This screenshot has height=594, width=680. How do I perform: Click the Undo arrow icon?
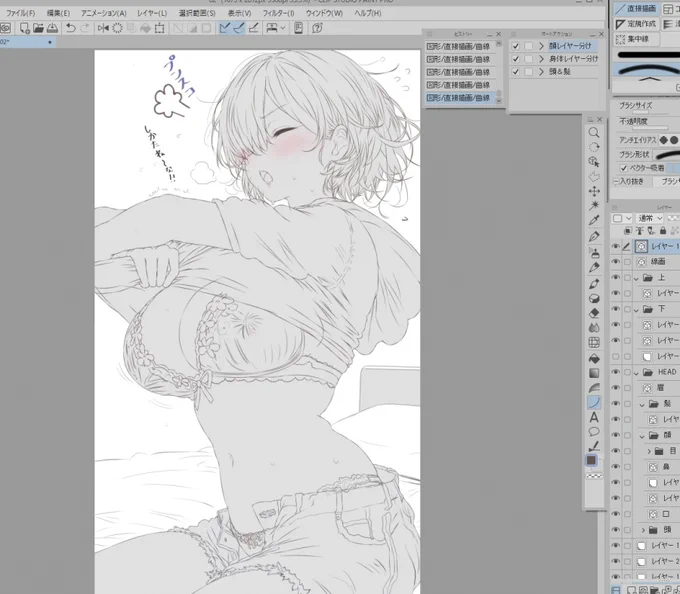pyautogui.click(x=70, y=28)
